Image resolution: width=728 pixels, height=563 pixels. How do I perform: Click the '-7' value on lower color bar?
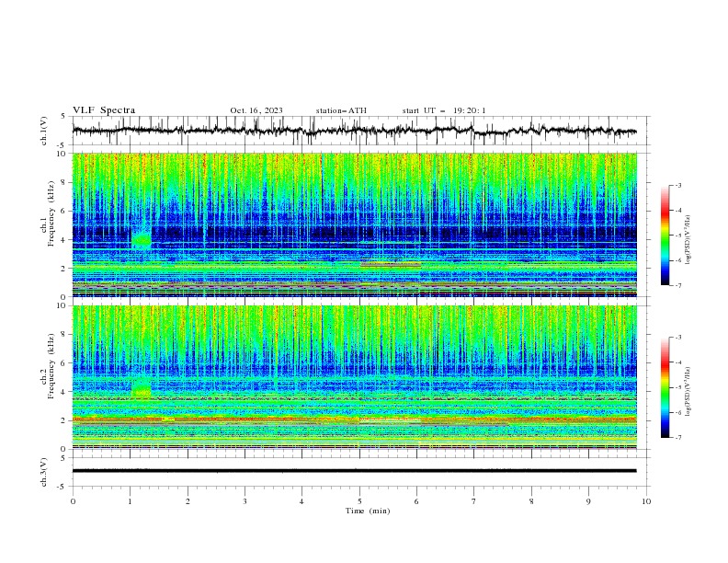[677, 437]
